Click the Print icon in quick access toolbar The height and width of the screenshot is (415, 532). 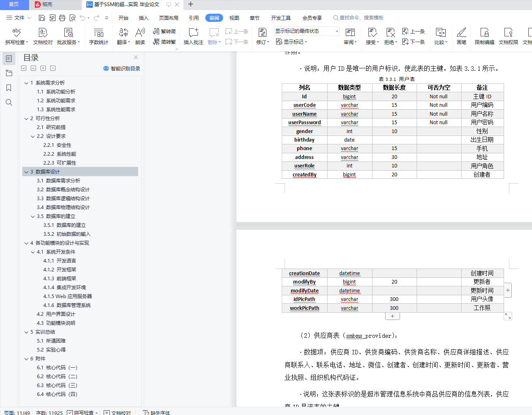[x=62, y=18]
